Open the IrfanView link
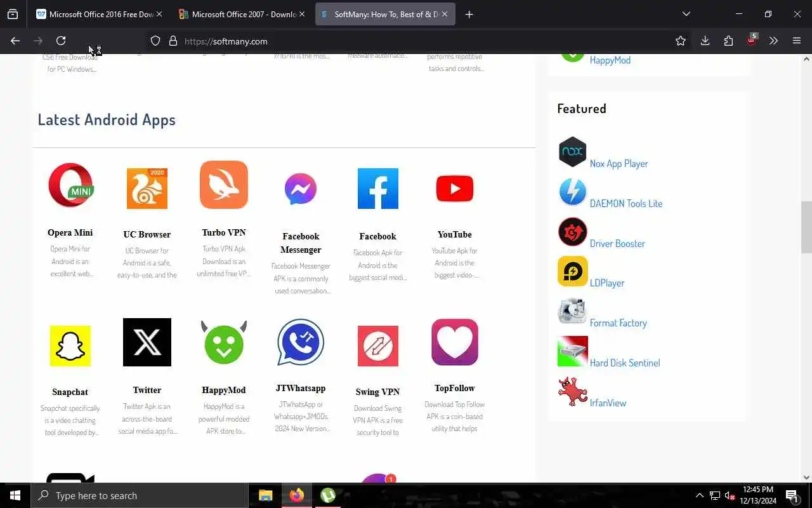Screen dimensions: 812x508 pos(608,403)
